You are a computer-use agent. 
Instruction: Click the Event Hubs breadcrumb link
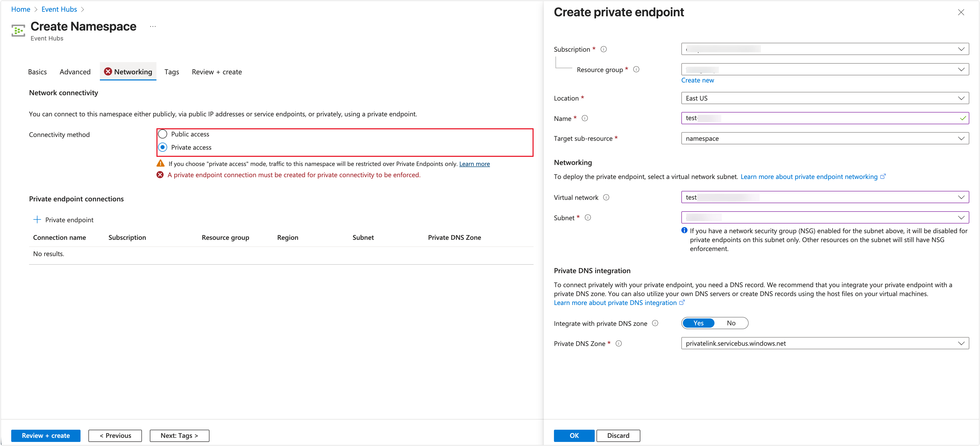point(59,9)
